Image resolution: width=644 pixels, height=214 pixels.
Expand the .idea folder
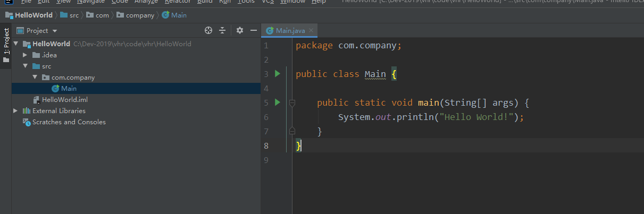pos(25,55)
